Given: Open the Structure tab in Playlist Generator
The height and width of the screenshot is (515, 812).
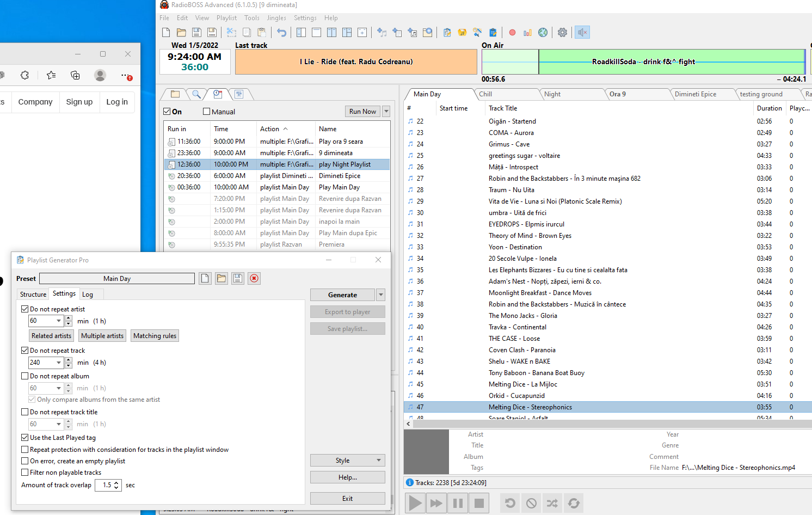Looking at the screenshot, I should 33,295.
